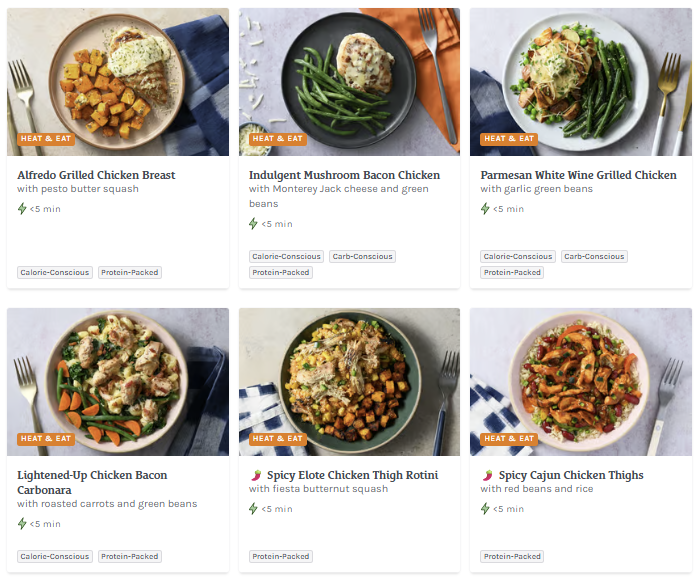The width and height of the screenshot is (698, 581).
Task: Open Lightened-Up Chicken Bacon Carbonara title link
Action: pyautogui.click(x=92, y=482)
